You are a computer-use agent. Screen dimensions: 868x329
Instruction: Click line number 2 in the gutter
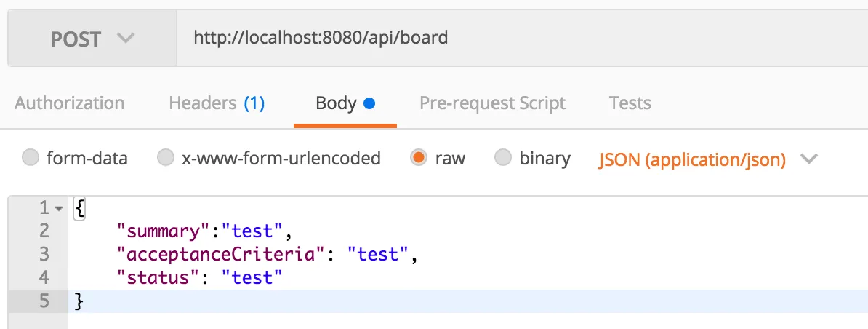click(x=44, y=231)
